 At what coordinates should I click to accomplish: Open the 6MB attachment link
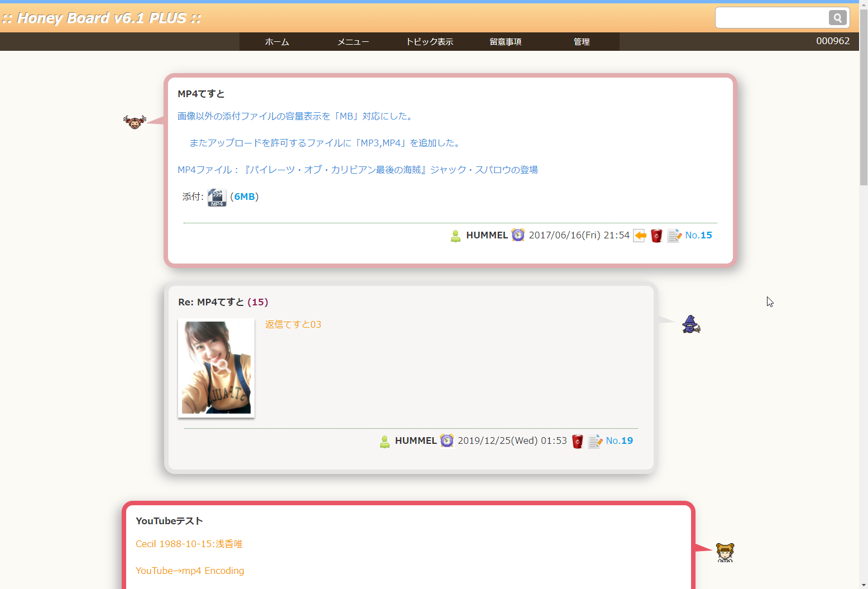pos(244,197)
